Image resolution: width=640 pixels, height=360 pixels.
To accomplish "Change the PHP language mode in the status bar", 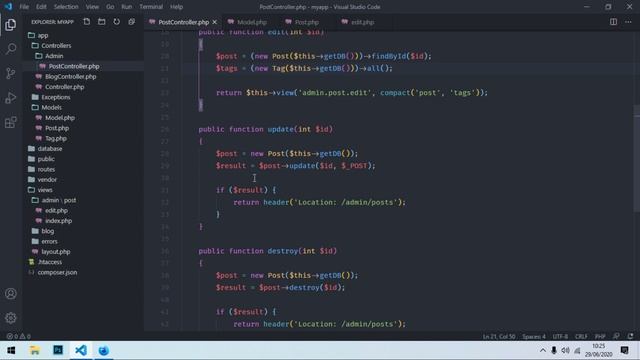I will [600, 336].
